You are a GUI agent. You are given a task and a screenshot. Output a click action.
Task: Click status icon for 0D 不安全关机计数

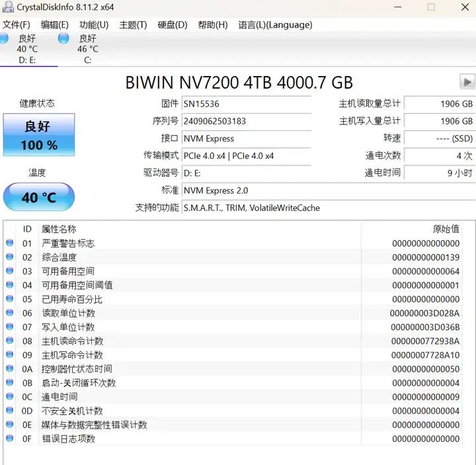coord(10,410)
